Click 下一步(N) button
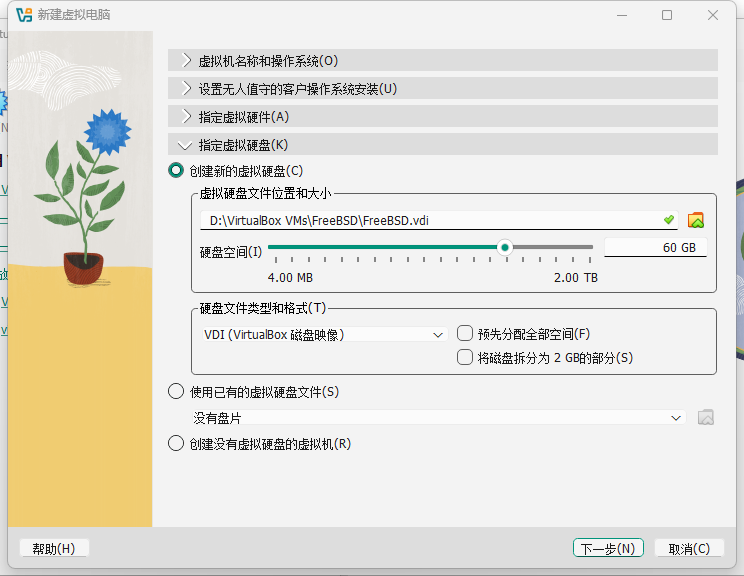744x576 pixels. [x=608, y=548]
